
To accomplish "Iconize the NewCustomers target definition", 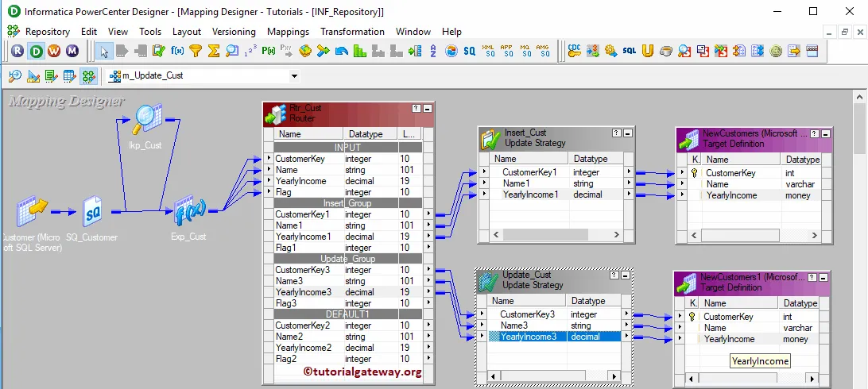I will coord(825,133).
